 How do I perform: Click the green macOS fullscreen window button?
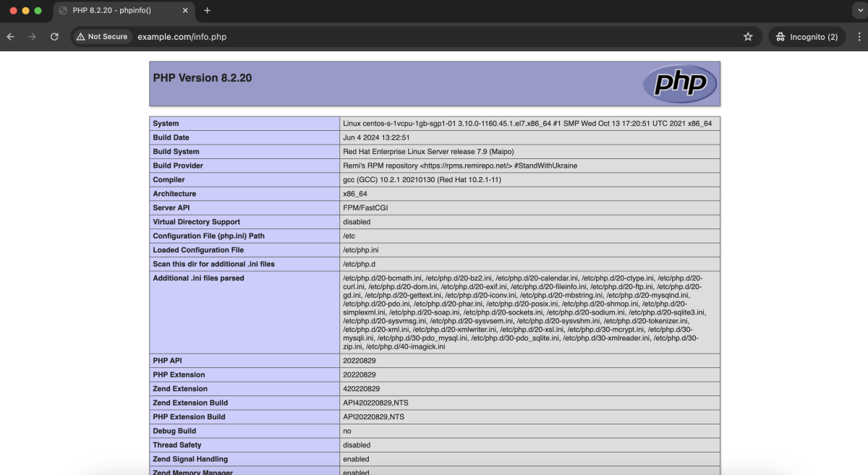point(38,11)
